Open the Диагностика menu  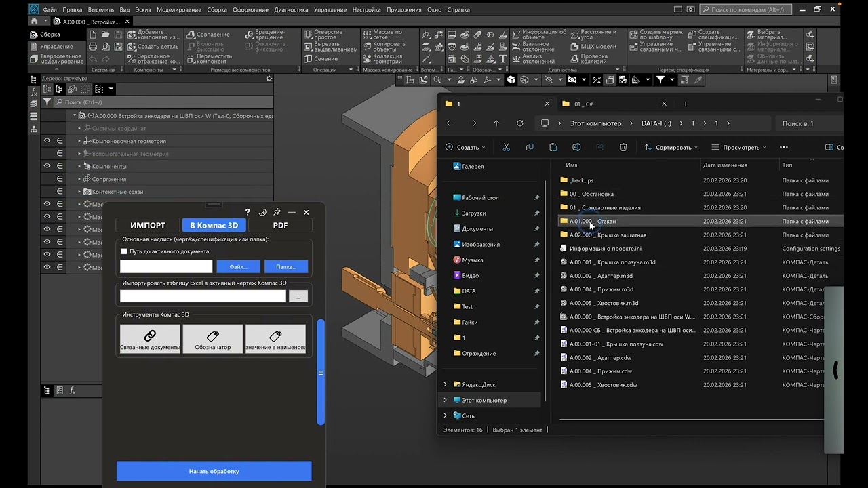tap(290, 10)
